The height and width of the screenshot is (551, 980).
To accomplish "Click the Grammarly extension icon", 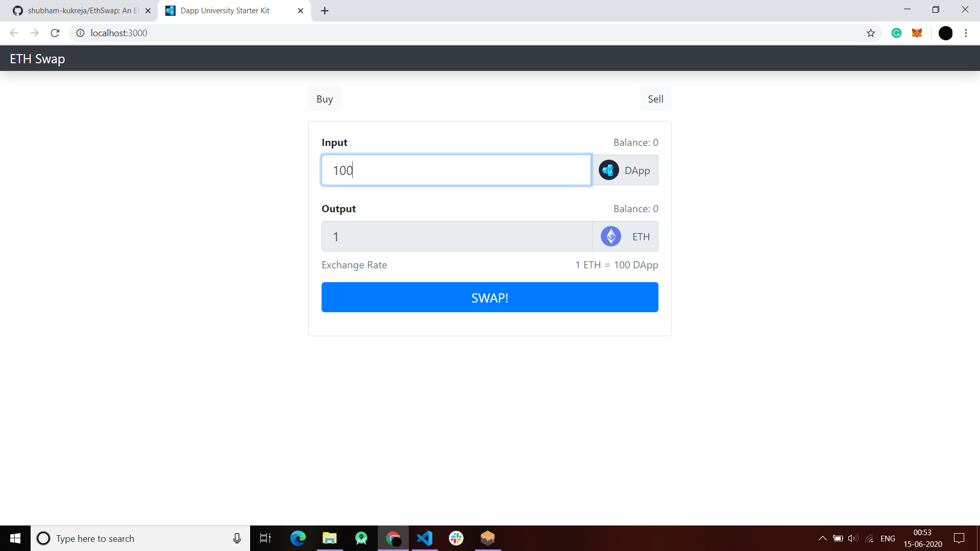I will point(896,33).
